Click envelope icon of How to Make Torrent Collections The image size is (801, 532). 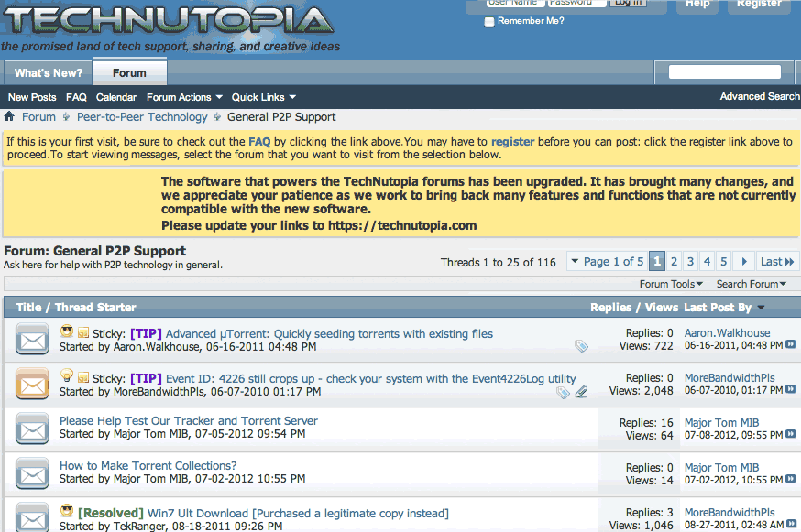point(32,473)
